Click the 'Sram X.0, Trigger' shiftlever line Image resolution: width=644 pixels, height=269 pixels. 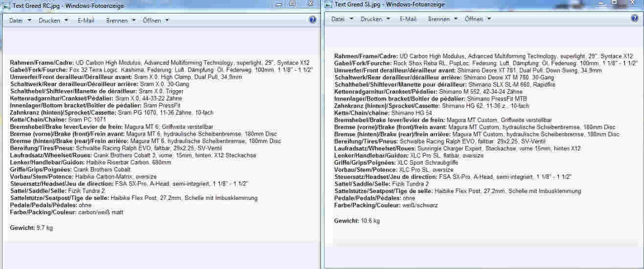(97, 91)
